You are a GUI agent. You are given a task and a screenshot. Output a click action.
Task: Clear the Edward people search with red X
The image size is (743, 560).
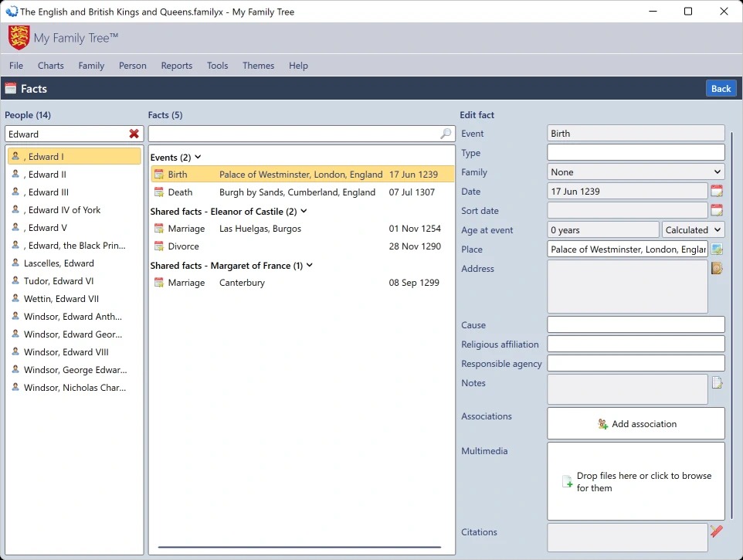coord(134,134)
